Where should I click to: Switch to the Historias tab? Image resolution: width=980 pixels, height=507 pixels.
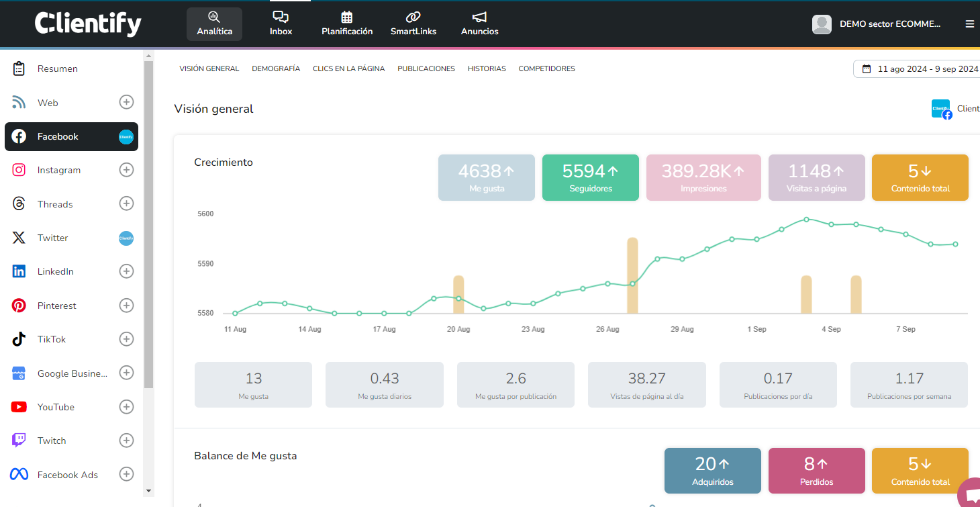click(487, 68)
